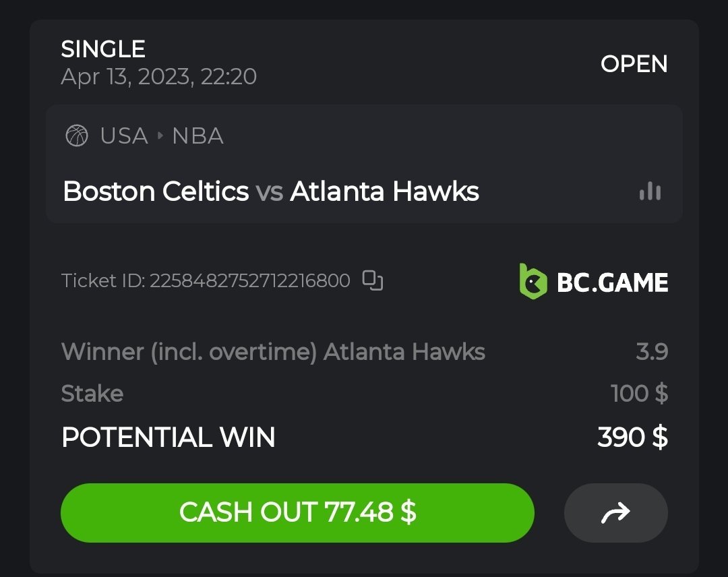
Task: Open match statistics bar chart icon
Action: point(650,191)
